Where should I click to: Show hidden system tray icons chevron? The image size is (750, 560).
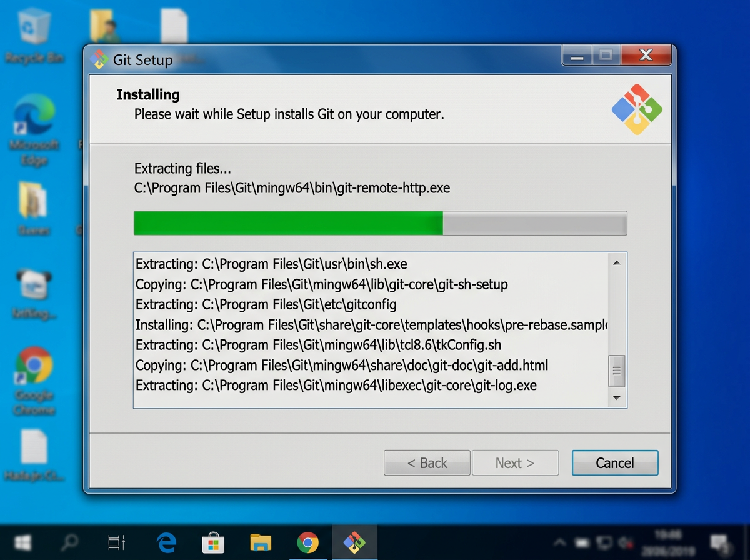coord(561,542)
